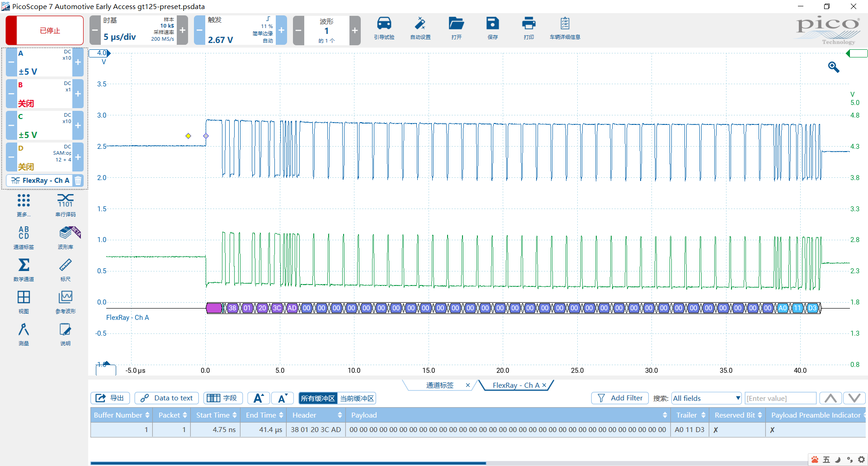This screenshot has width=868, height=466.
Task: Close the channel labels tab
Action: pos(468,385)
